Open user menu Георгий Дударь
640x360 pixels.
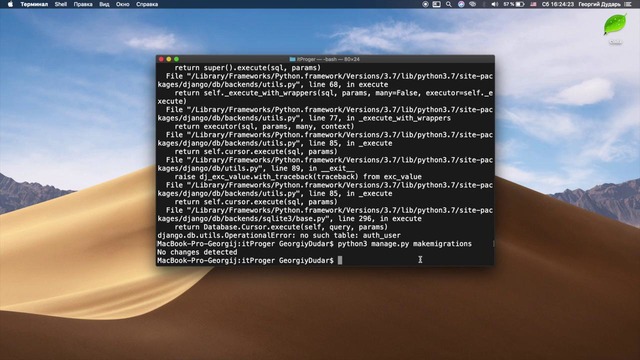599,4
